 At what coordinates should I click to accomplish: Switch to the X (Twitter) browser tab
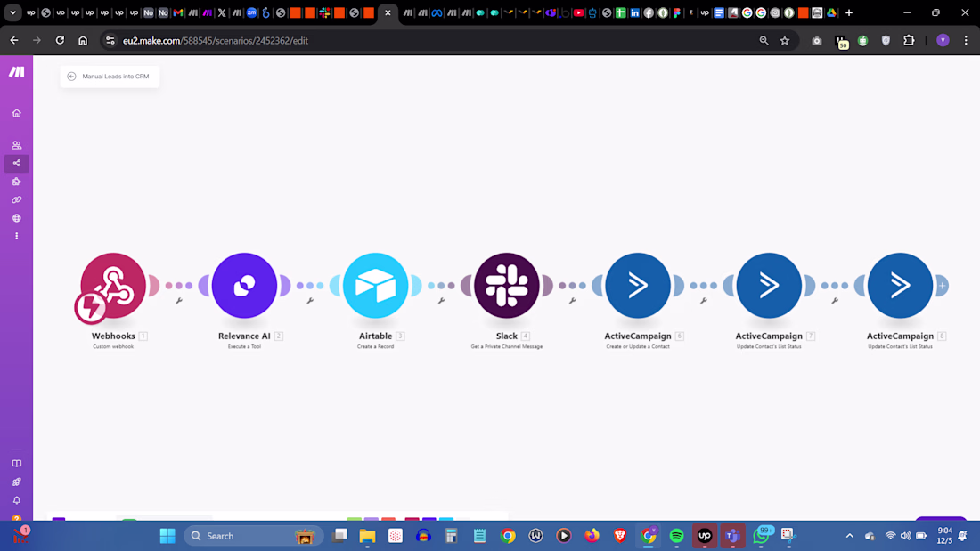click(222, 12)
